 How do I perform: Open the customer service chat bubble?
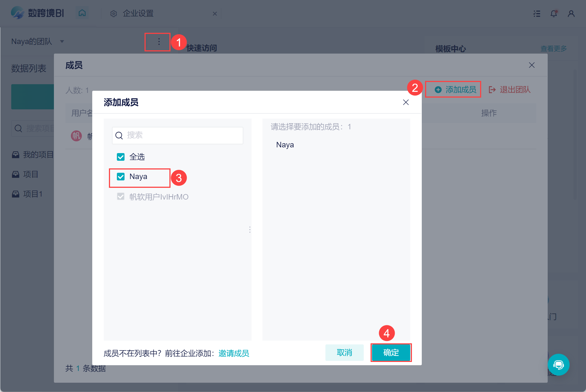click(558, 364)
